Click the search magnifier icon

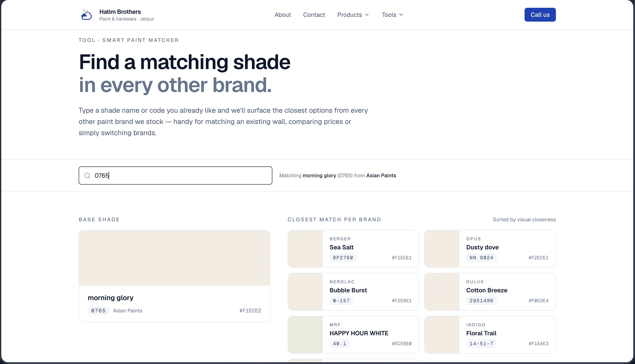[x=87, y=176]
